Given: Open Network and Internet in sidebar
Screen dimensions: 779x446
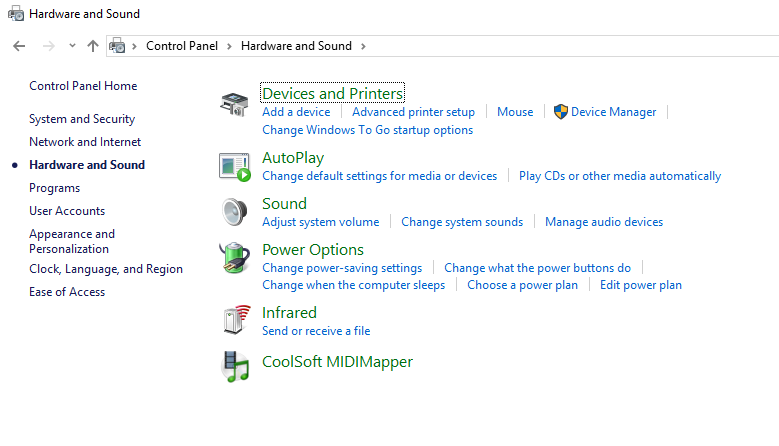Looking at the screenshot, I should (85, 142).
